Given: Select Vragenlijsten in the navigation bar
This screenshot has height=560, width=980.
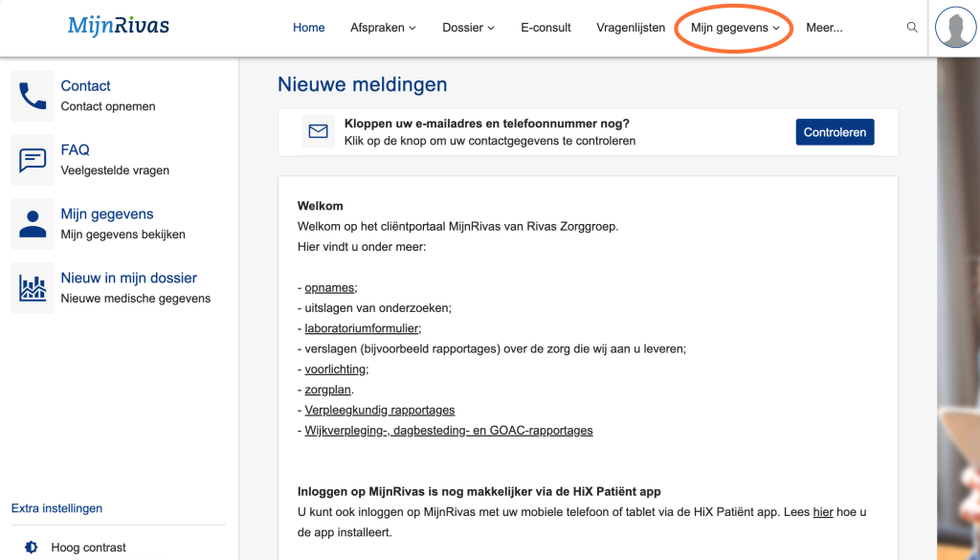Looking at the screenshot, I should 631,28.
